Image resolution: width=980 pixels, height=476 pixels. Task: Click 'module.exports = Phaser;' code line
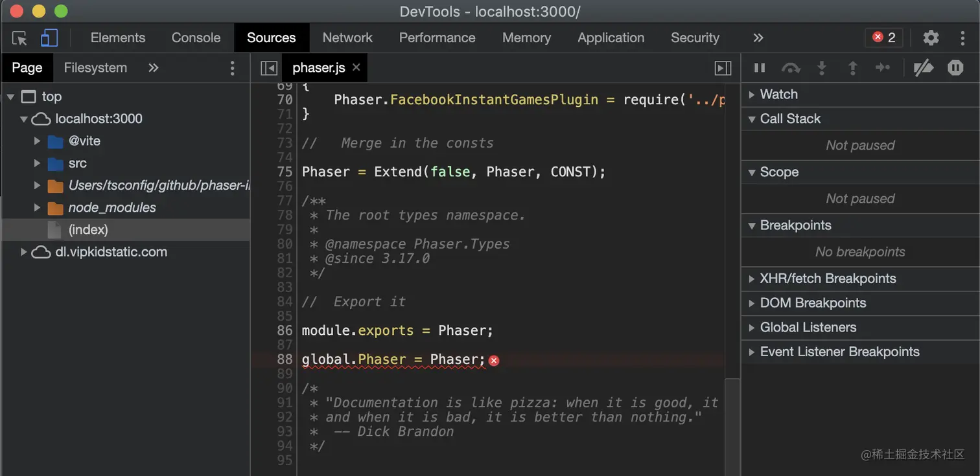tap(397, 330)
